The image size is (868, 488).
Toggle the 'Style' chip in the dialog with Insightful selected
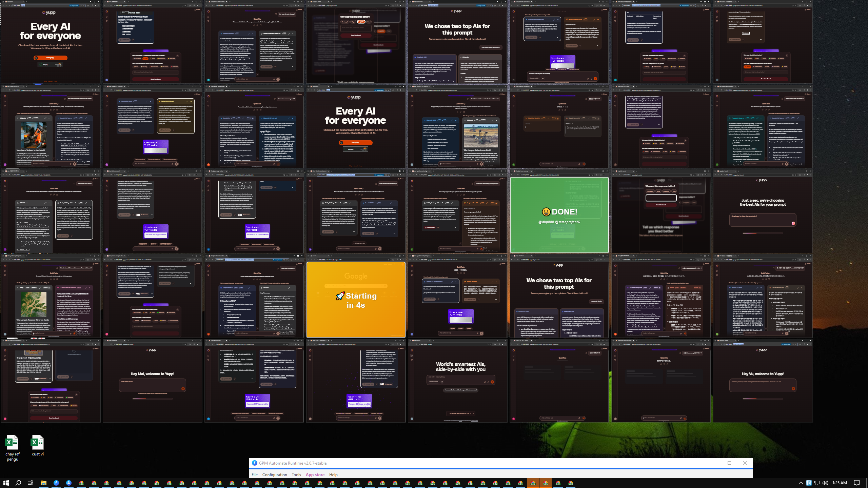click(353, 22)
